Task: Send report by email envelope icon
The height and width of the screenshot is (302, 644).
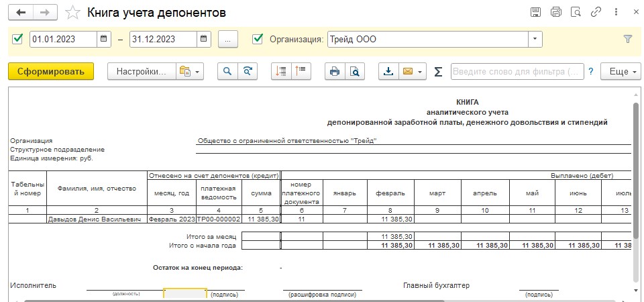Action: click(x=413, y=71)
